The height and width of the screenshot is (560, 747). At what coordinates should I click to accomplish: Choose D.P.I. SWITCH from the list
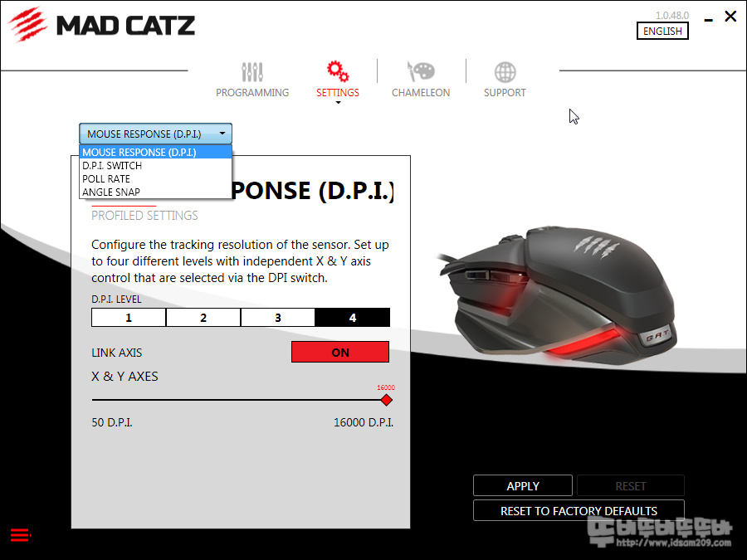pos(156,166)
